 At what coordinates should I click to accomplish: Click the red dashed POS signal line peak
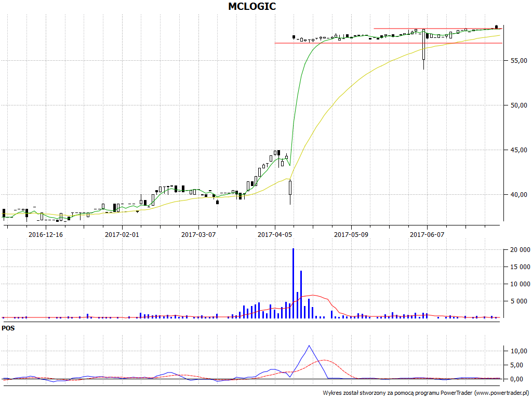(324, 360)
